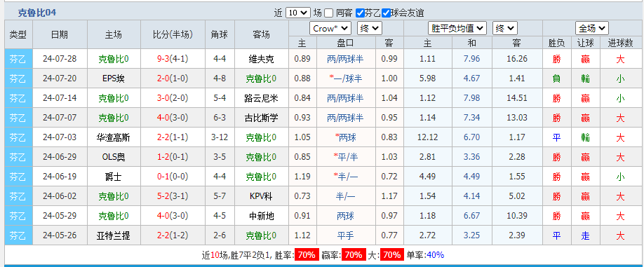The height and width of the screenshot is (267, 644).
Task: Open the 4-0 score versus 中新地
Action: (x=163, y=216)
